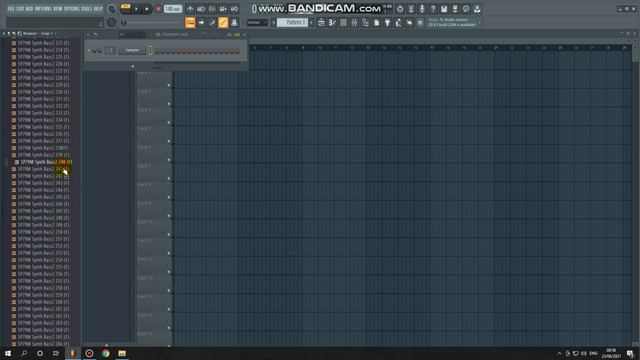Click the magnifier search icon in browser header
640x360 pixels.
[19, 33]
